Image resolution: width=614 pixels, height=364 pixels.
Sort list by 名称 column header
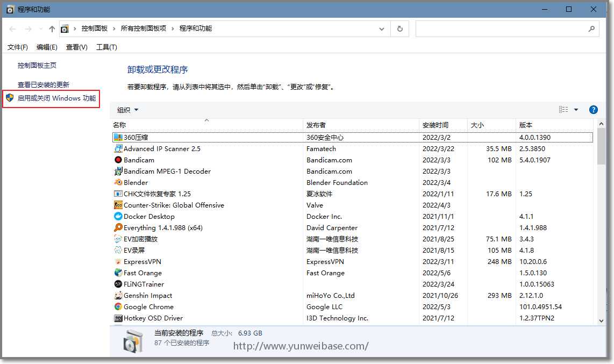(207, 125)
